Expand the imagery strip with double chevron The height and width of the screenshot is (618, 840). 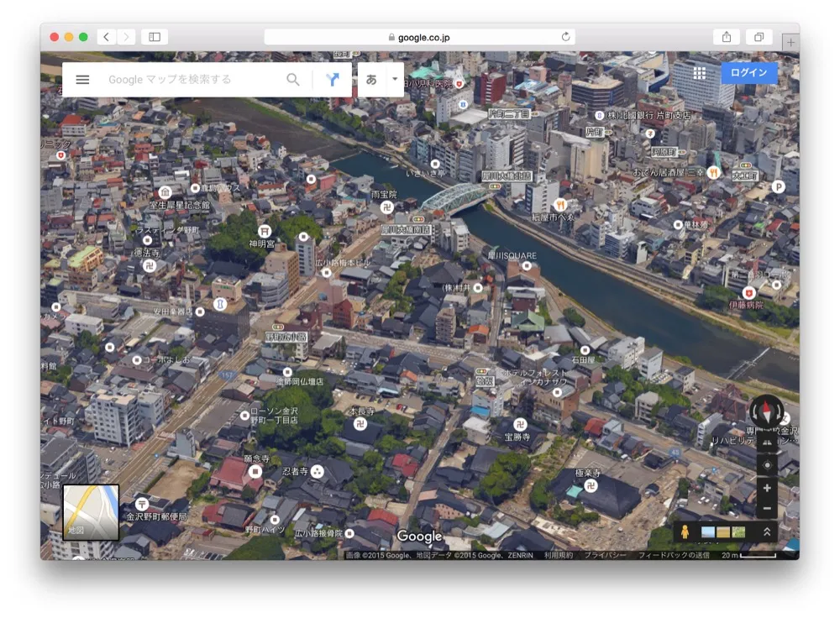(x=766, y=532)
